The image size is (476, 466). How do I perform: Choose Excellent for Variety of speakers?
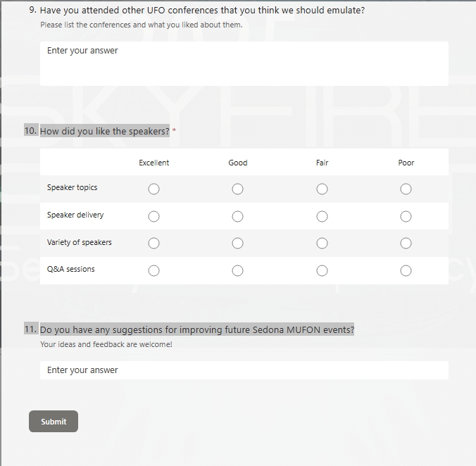point(154,243)
